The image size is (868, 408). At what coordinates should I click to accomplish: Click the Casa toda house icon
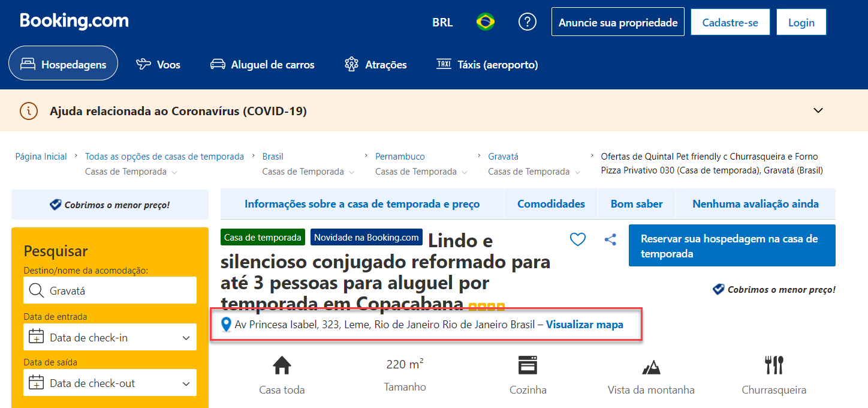coord(282,365)
